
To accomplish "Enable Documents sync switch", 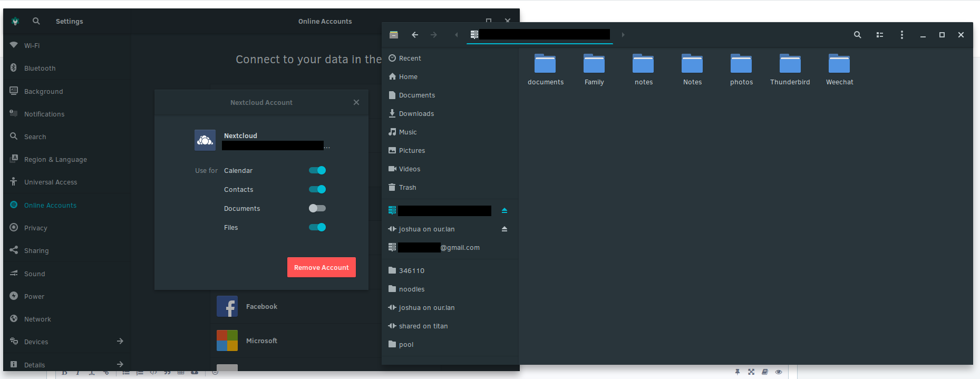I will [x=317, y=208].
